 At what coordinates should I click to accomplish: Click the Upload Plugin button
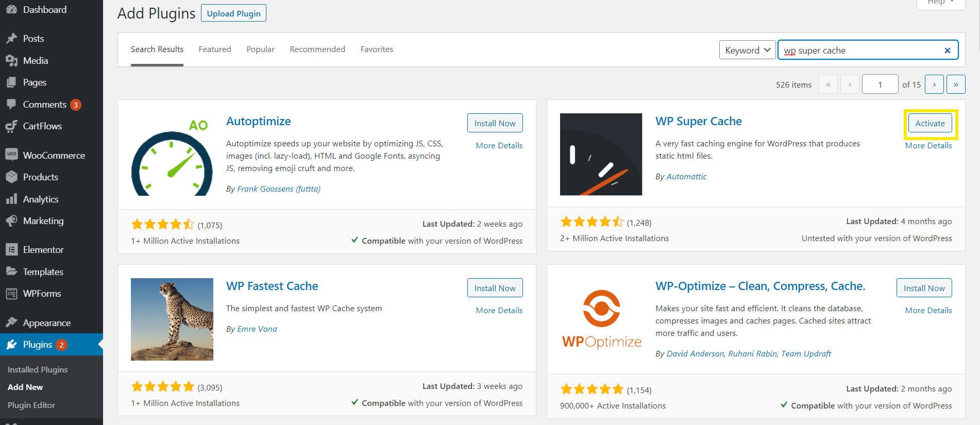233,13
